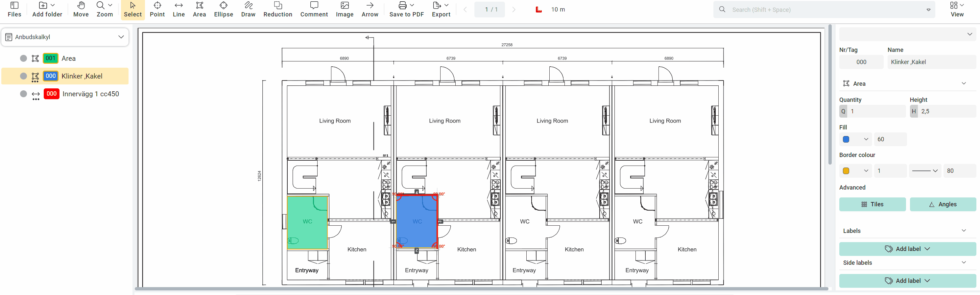Click the Export tool
This screenshot has height=295, width=980.
[x=441, y=10]
